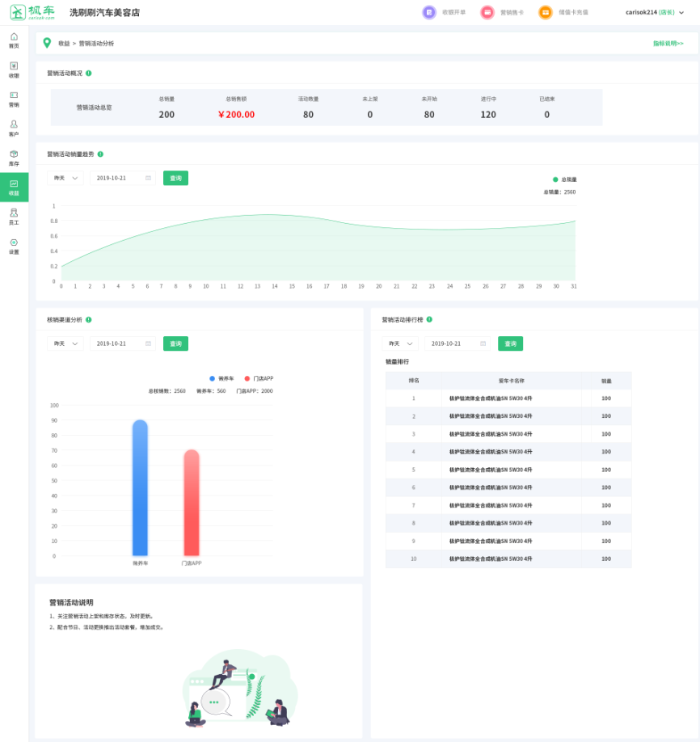Viewport: 700px width, 742px height.
Task: Go to 营销 marketing in the sidebar
Action: [14, 99]
